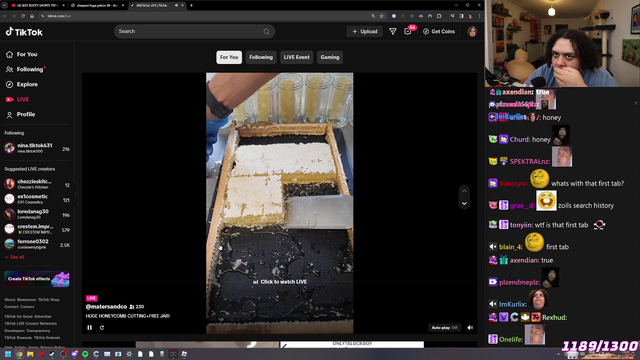Image resolution: width=640 pixels, height=360 pixels.
Task: Click the Chrome taskbar icon
Action: pos(19,354)
